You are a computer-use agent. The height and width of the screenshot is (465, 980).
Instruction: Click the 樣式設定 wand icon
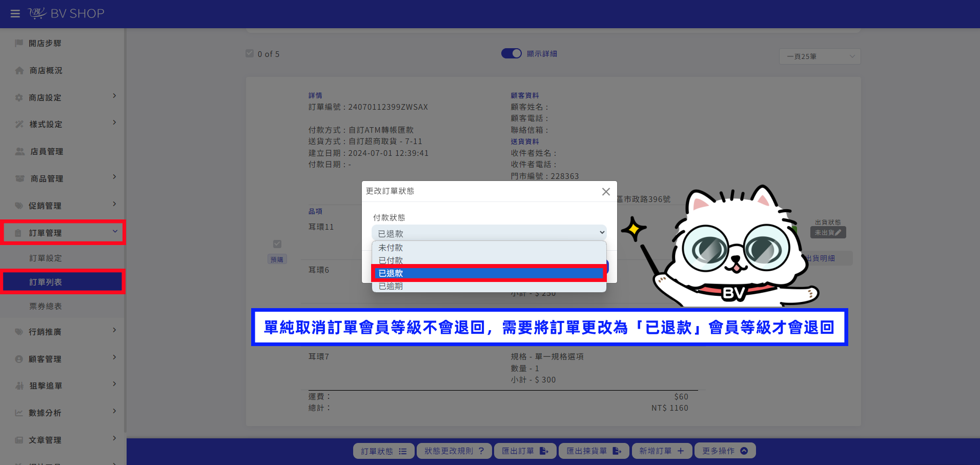click(19, 124)
